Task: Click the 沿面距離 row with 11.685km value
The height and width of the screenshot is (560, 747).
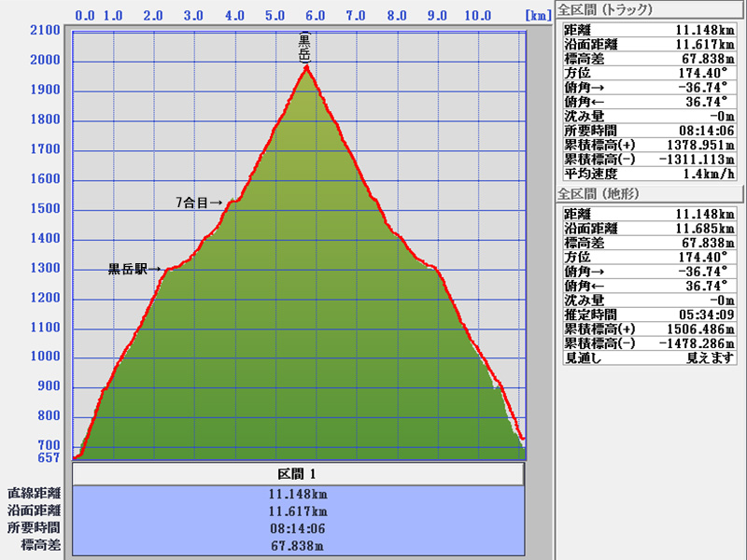Action: [x=648, y=227]
